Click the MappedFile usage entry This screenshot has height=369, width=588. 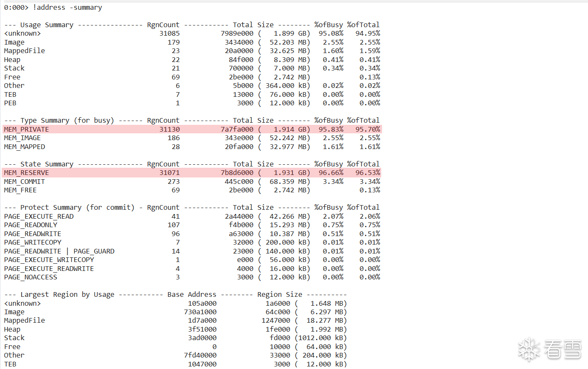coord(24,51)
